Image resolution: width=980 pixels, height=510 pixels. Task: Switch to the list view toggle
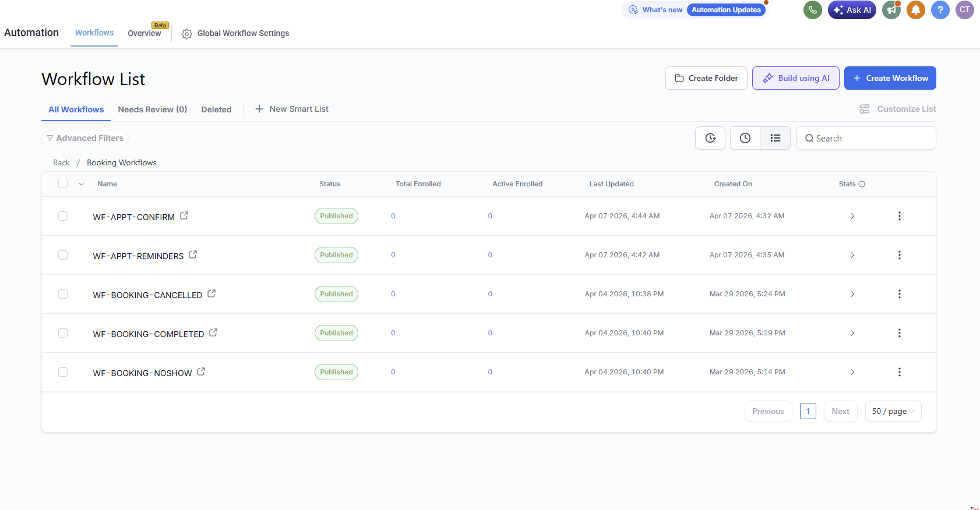pyautogui.click(x=775, y=138)
